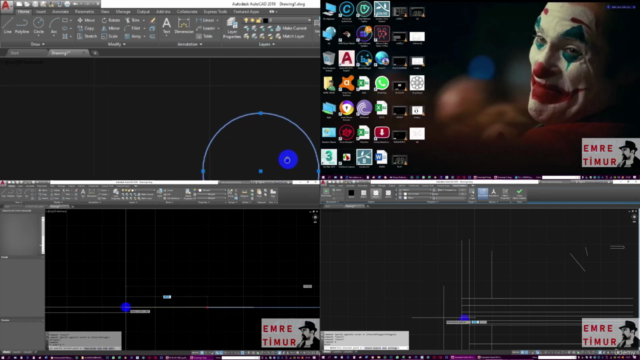Open the Trim dropdown arrow
The width and height of the screenshot is (640, 360).
point(144,20)
